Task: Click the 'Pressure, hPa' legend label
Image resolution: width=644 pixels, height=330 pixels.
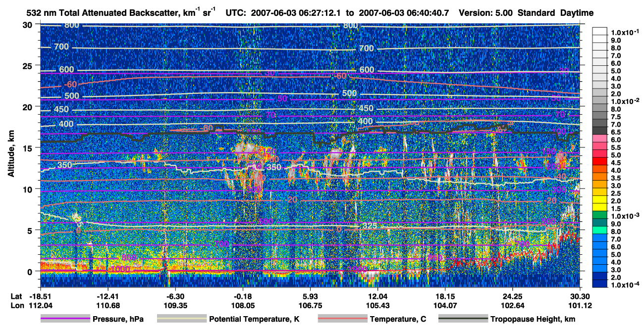Action: pos(118,320)
